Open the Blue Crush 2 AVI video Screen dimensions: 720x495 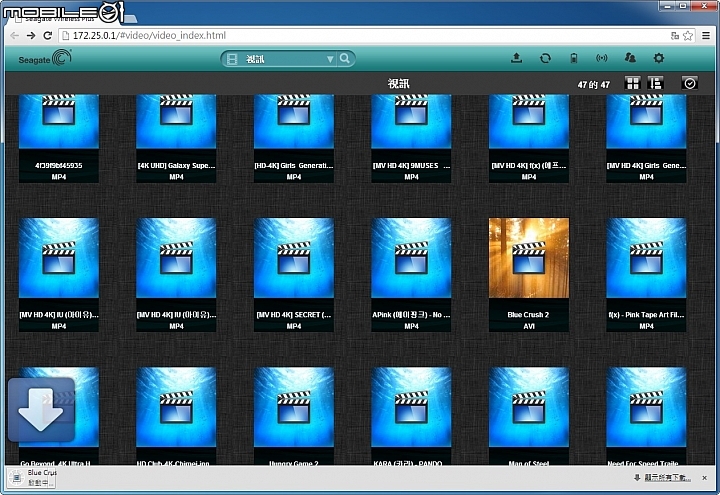coord(529,275)
